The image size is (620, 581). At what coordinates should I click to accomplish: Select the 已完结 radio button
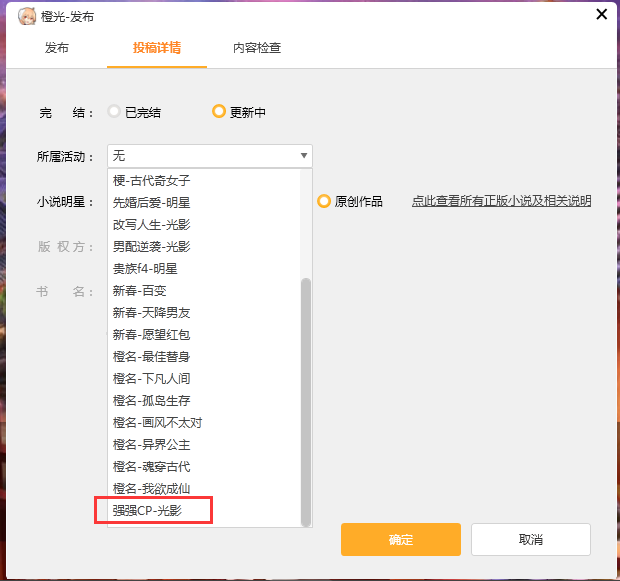115,112
